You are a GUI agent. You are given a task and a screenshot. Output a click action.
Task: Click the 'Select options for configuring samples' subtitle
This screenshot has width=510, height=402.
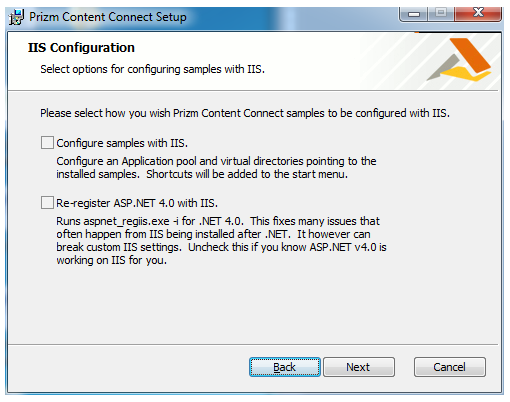(152, 69)
